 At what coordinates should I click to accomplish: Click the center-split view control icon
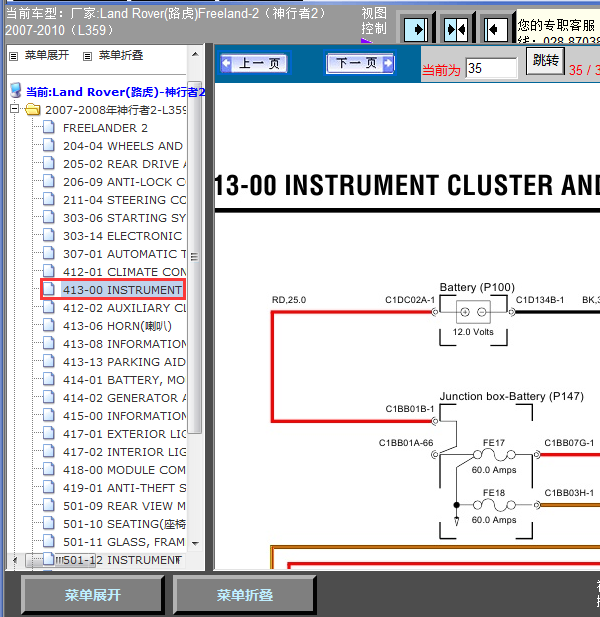pyautogui.click(x=456, y=29)
